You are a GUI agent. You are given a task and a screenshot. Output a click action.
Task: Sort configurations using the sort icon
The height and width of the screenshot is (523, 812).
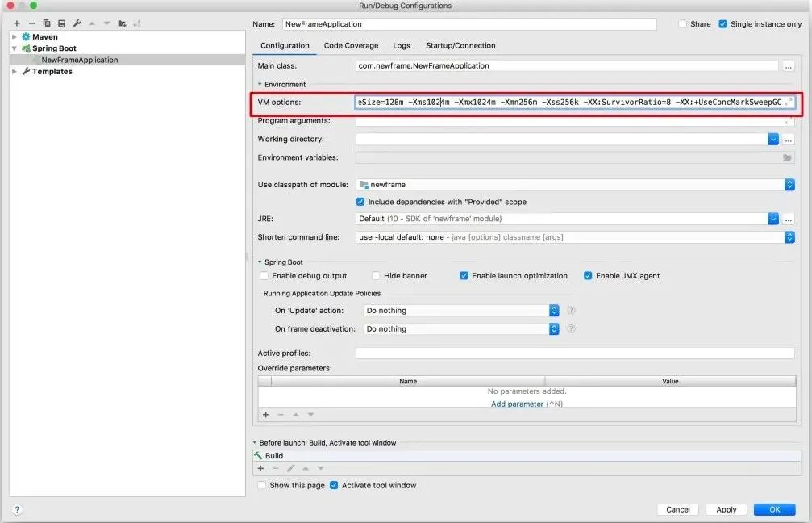pyautogui.click(x=137, y=23)
